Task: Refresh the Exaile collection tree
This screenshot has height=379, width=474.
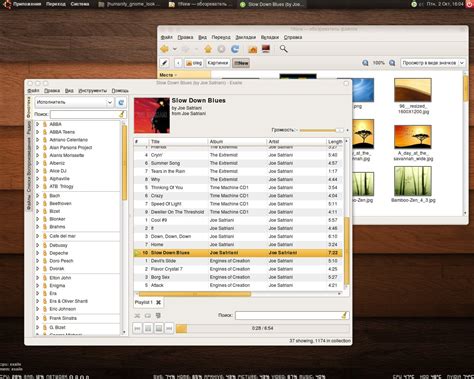Action: click(121, 103)
